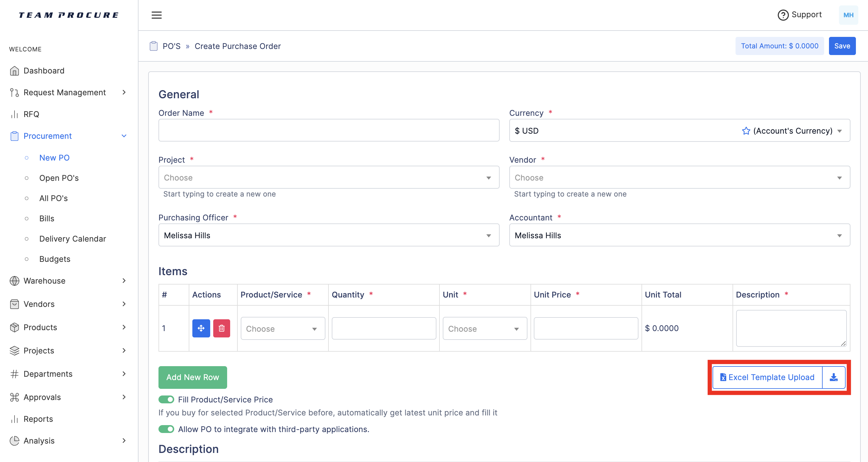Click the move row icon in row 1
The height and width of the screenshot is (462, 868).
[201, 328]
